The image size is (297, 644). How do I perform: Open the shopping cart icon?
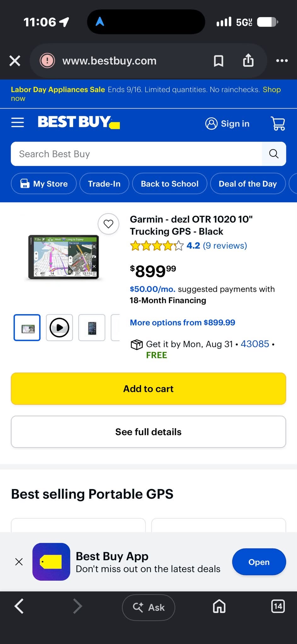[278, 123]
